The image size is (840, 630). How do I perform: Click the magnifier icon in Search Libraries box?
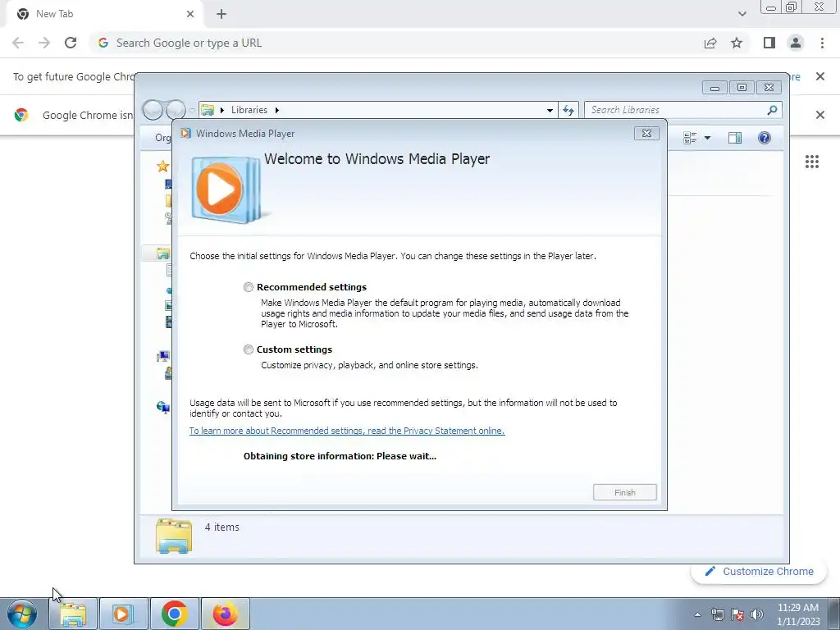[772, 110]
